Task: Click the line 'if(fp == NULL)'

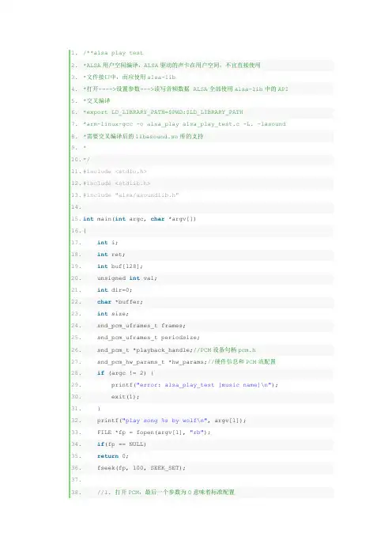Action: pos(122,444)
